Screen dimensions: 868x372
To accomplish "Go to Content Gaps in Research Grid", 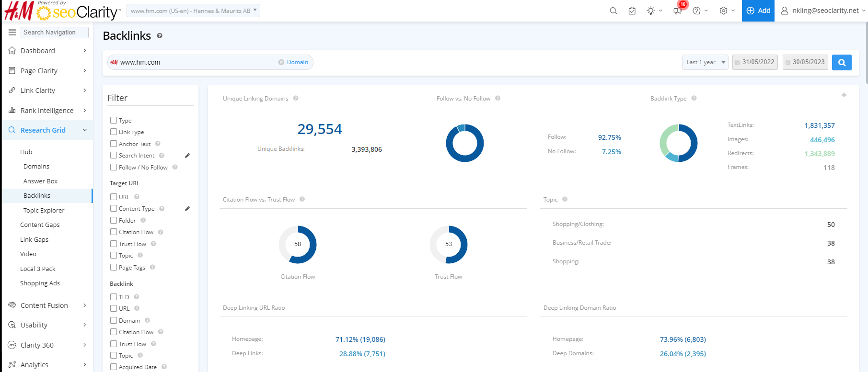I will [40, 225].
